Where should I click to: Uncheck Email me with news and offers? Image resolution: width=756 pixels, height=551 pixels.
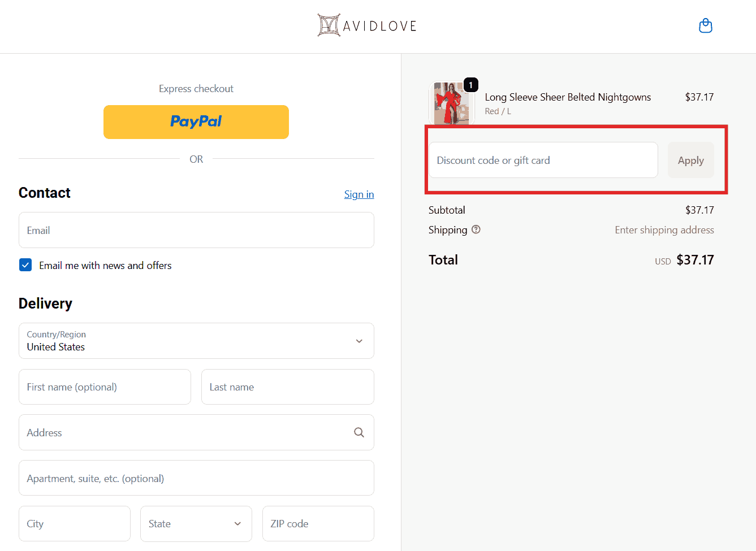coord(25,265)
